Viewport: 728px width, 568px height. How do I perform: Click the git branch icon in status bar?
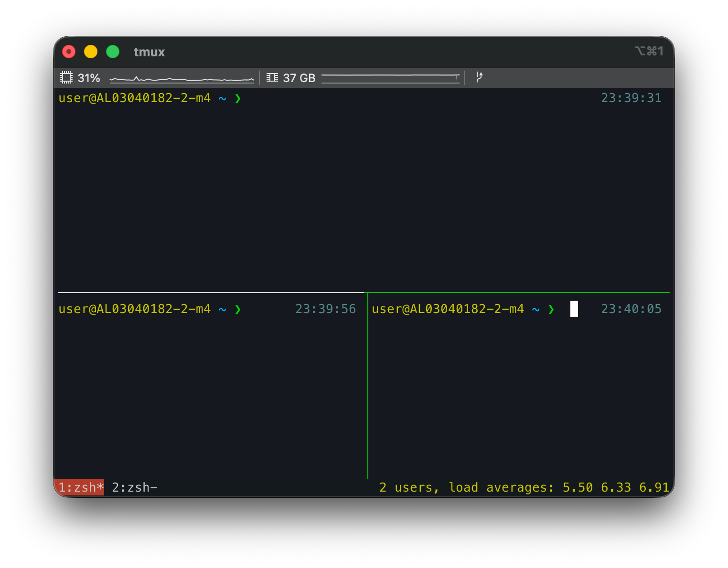(x=479, y=77)
